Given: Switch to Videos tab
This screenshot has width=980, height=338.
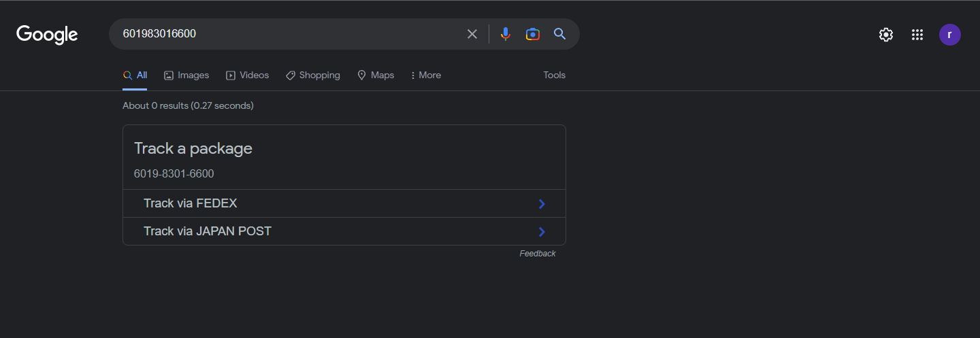Looking at the screenshot, I should click(x=248, y=75).
